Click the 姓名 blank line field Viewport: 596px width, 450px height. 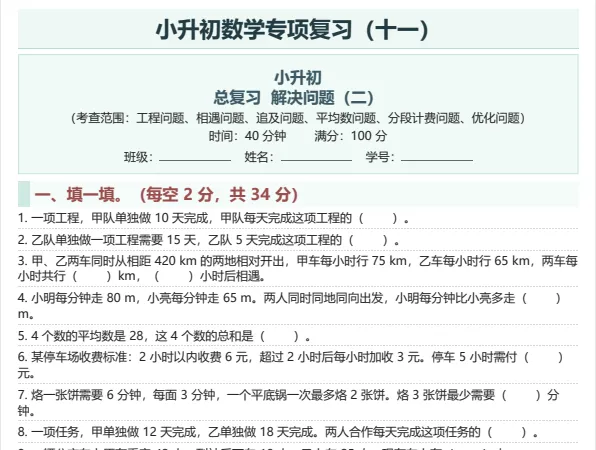point(317,157)
